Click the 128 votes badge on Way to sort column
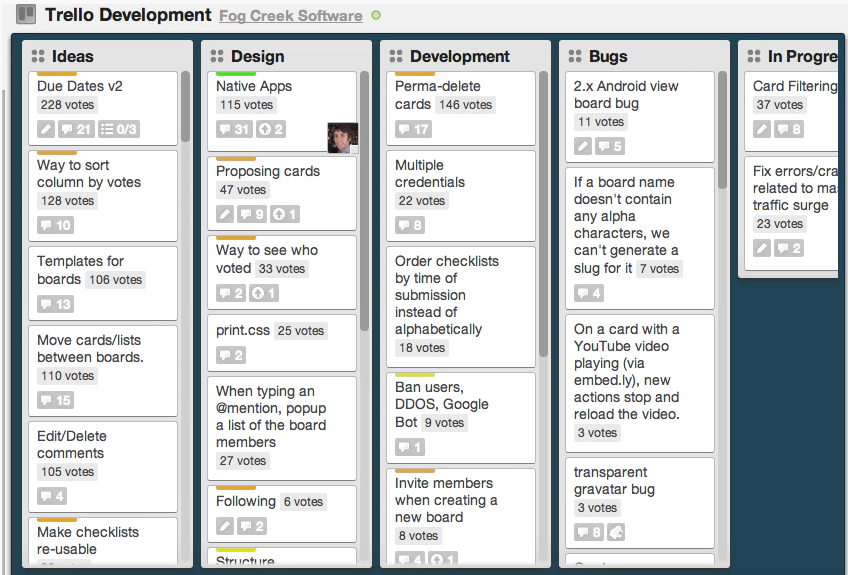 pos(68,201)
